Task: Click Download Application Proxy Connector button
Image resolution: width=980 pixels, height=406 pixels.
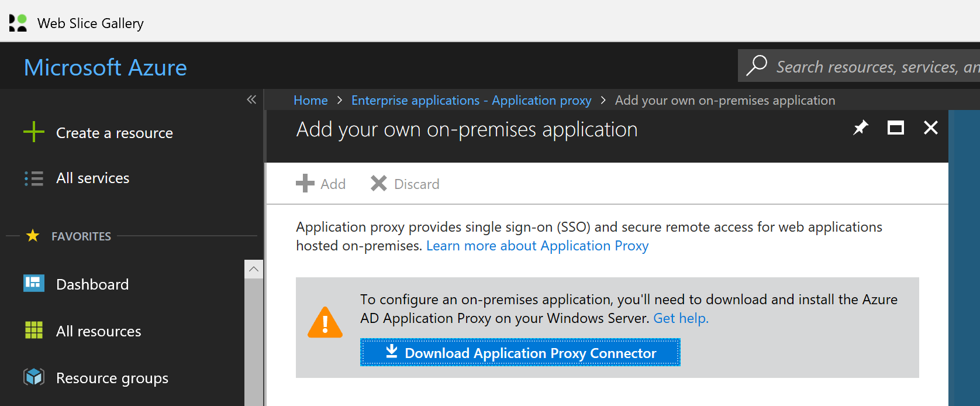Action: (520, 352)
